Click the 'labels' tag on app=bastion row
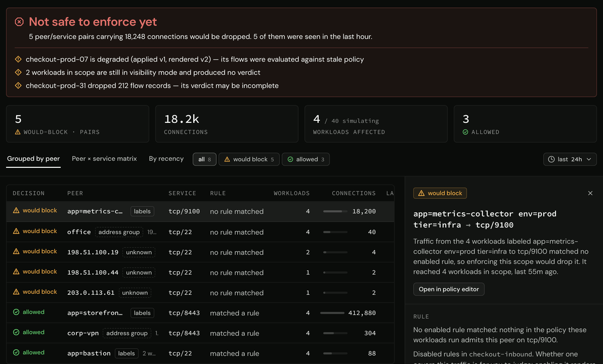Viewport: 603px width, 364px height. coord(126,353)
